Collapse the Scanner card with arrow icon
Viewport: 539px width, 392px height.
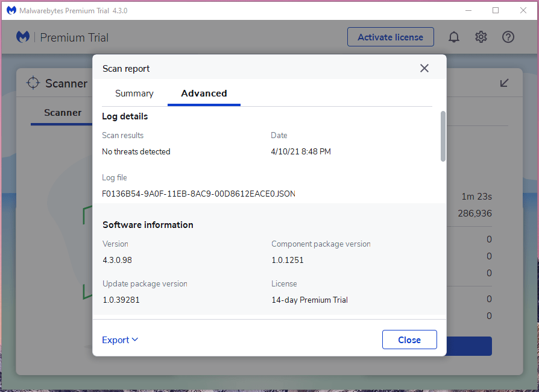click(504, 83)
